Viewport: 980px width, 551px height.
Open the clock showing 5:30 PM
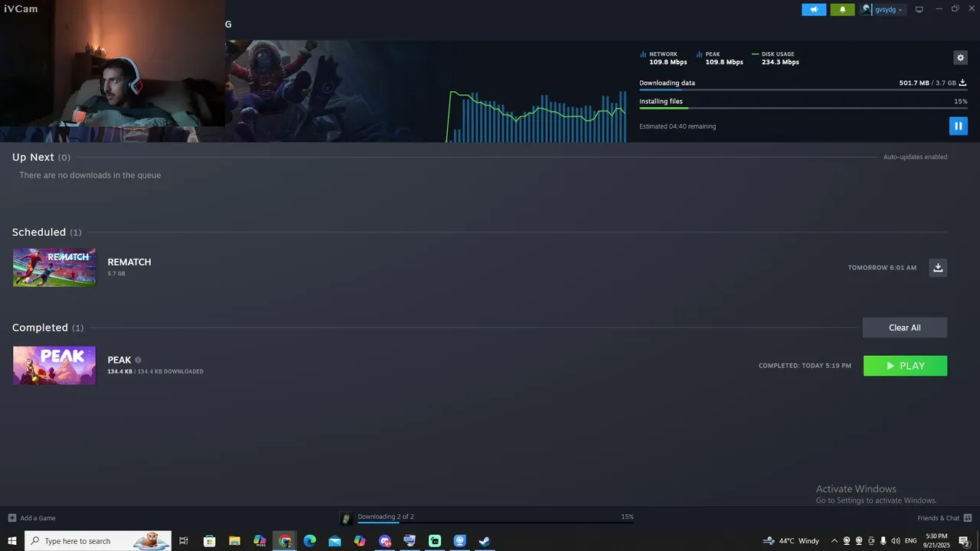[936, 541]
